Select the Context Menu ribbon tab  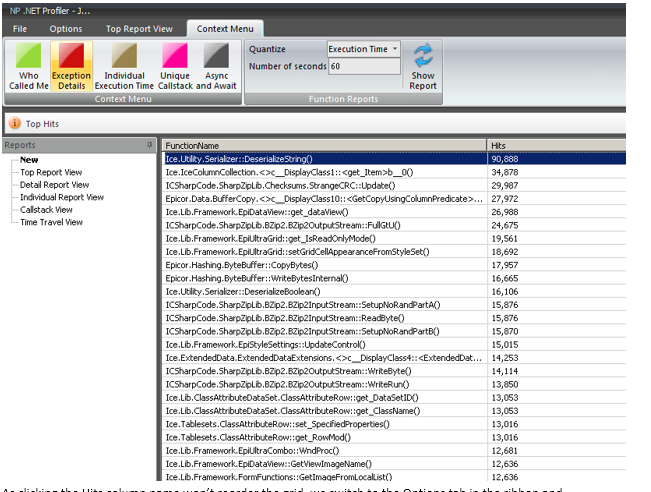click(225, 29)
